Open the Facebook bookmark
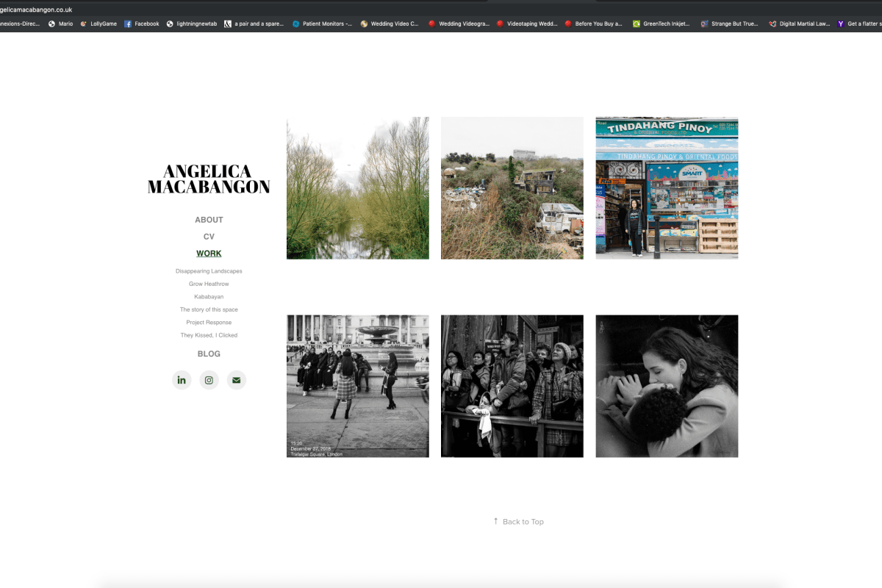 (142, 24)
